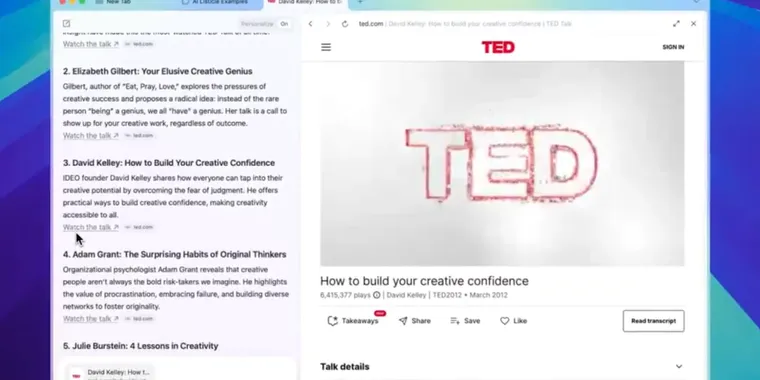Switch to AI Listicle Examples tab

pos(216,2)
